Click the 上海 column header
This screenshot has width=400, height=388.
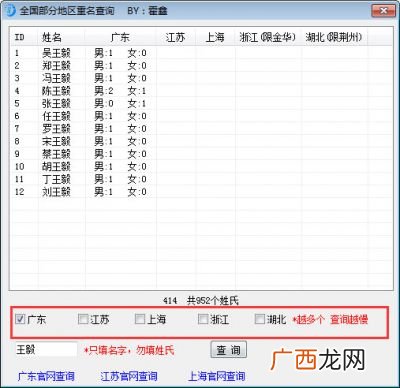215,37
